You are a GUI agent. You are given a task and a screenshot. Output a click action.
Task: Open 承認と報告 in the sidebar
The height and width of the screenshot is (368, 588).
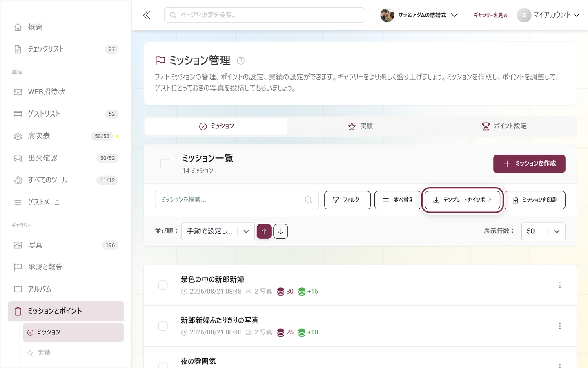[65, 267]
